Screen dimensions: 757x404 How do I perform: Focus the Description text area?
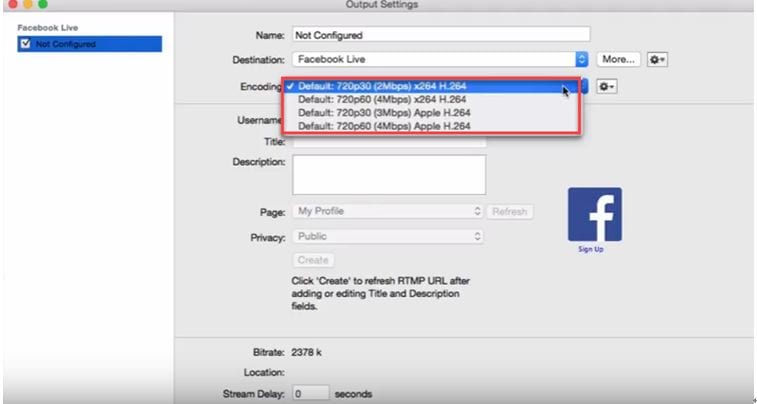point(389,175)
